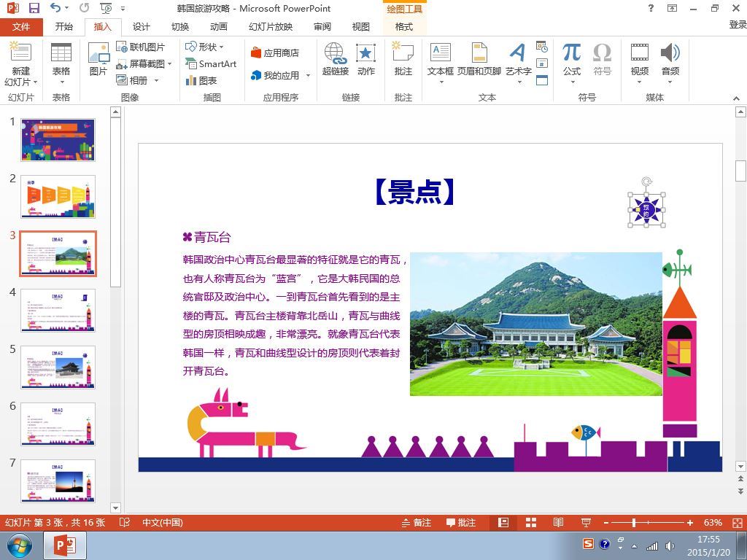This screenshot has height=560, width=747.
Task: Insert 公式 equation
Action: pyautogui.click(x=571, y=59)
